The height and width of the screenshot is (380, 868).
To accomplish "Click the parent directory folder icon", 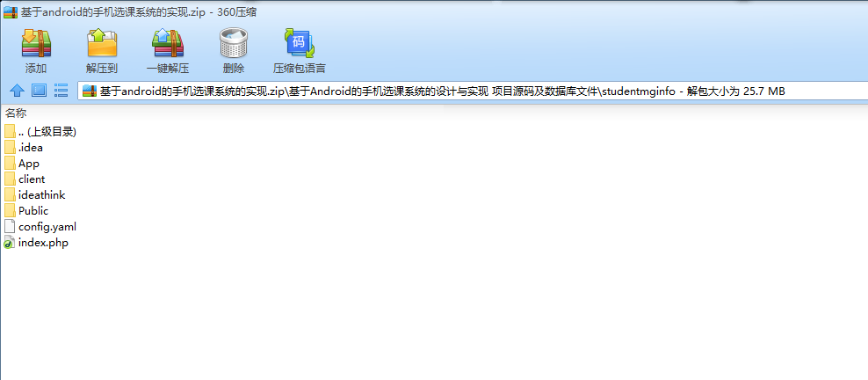I will click(x=10, y=132).
